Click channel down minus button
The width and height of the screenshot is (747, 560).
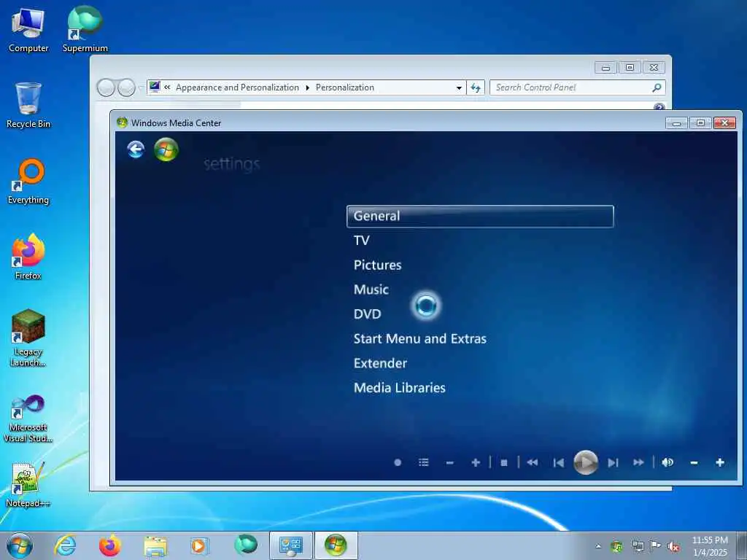(x=449, y=462)
